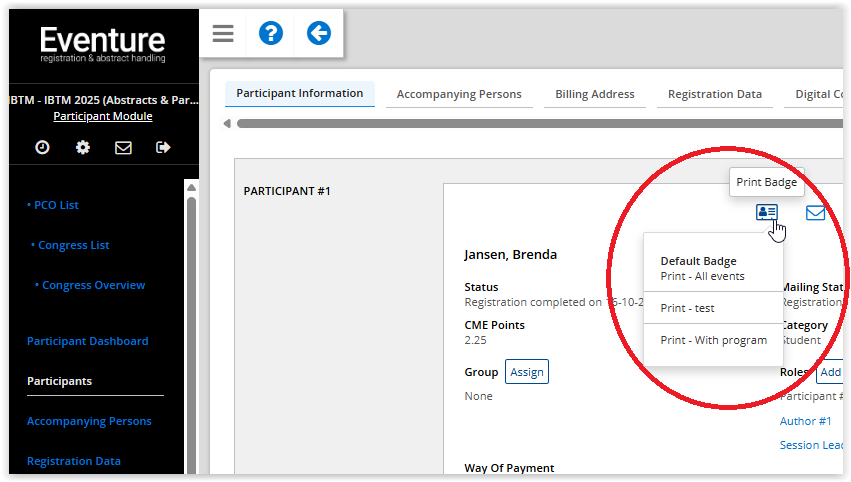Click the blue help question mark icon

[x=271, y=34]
